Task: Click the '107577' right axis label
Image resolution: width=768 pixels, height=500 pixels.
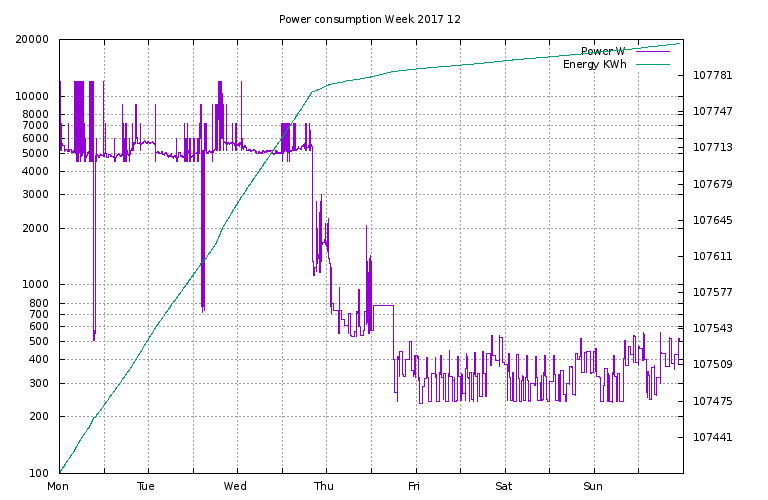Action: (x=713, y=292)
